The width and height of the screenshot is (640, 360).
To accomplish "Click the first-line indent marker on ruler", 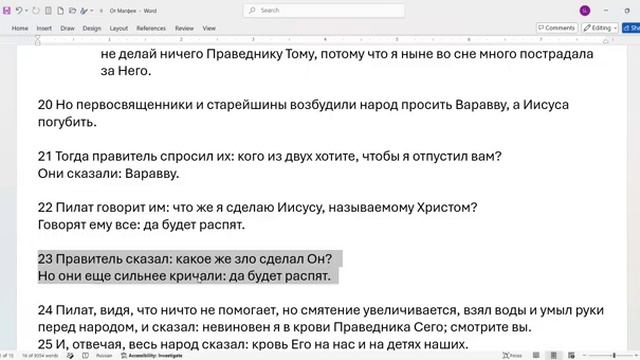I will point(38,38).
